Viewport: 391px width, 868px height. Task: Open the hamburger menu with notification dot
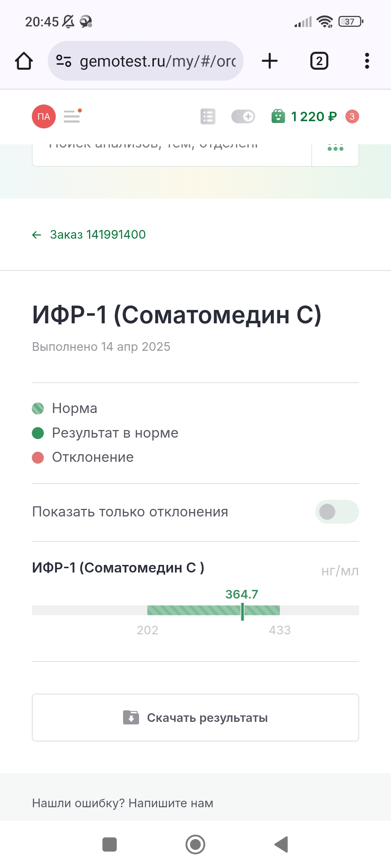(x=72, y=116)
